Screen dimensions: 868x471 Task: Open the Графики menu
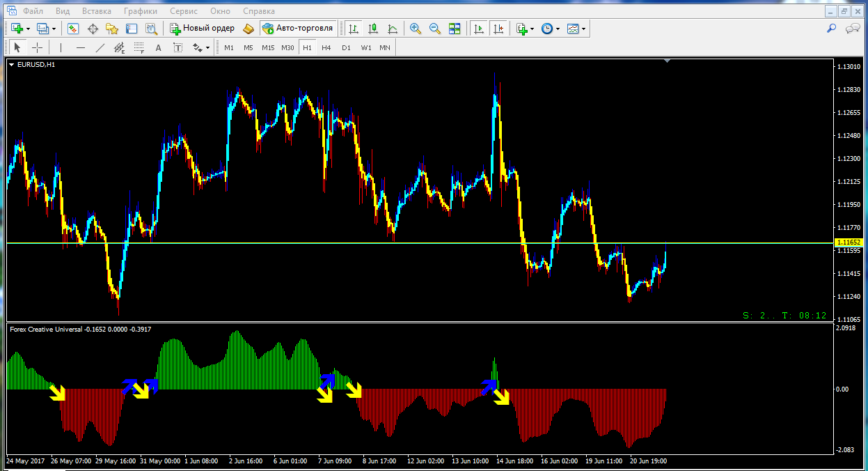pos(140,11)
